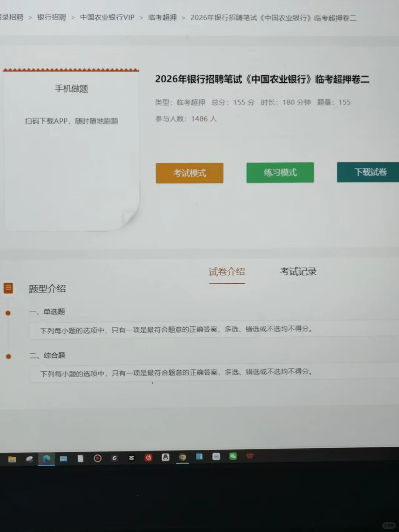The width and height of the screenshot is (399, 532).
Task: Click the 手机做题 card heading
Action: (x=72, y=89)
